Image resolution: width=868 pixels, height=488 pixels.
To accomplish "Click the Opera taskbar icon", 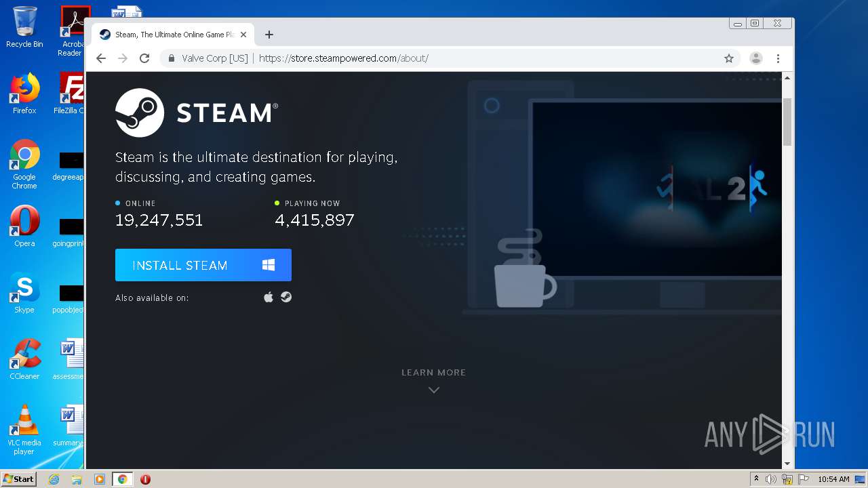I will (145, 479).
